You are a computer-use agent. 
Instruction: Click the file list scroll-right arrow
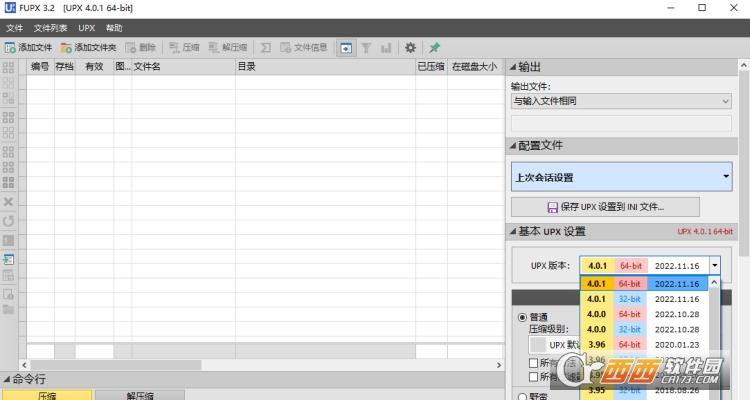coord(499,365)
